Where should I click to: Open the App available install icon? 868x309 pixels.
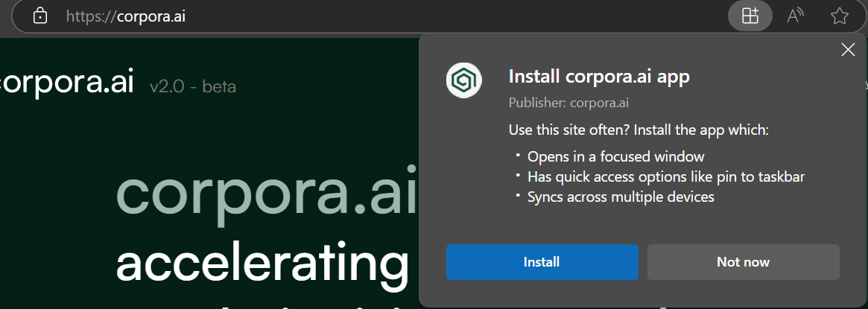coord(750,16)
